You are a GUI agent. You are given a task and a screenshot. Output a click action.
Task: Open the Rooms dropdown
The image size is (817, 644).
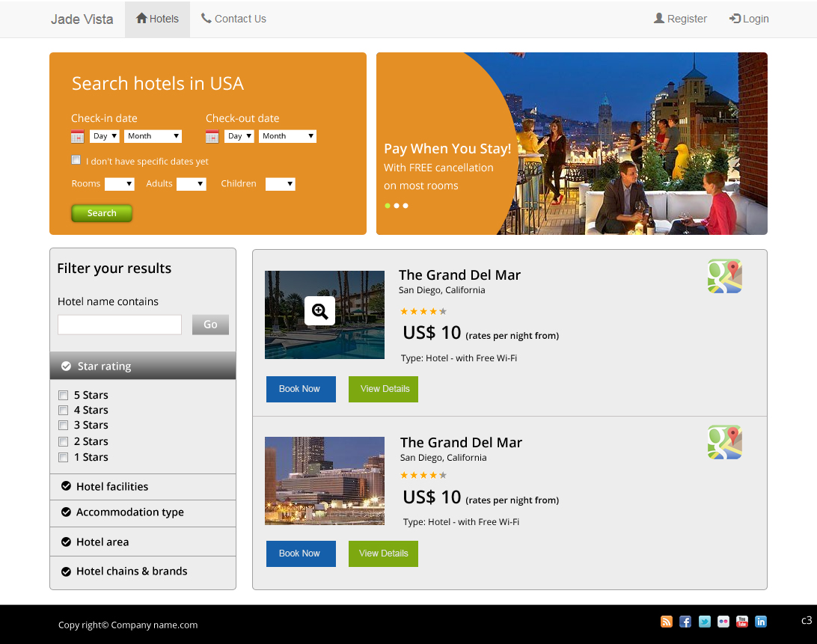coord(120,184)
